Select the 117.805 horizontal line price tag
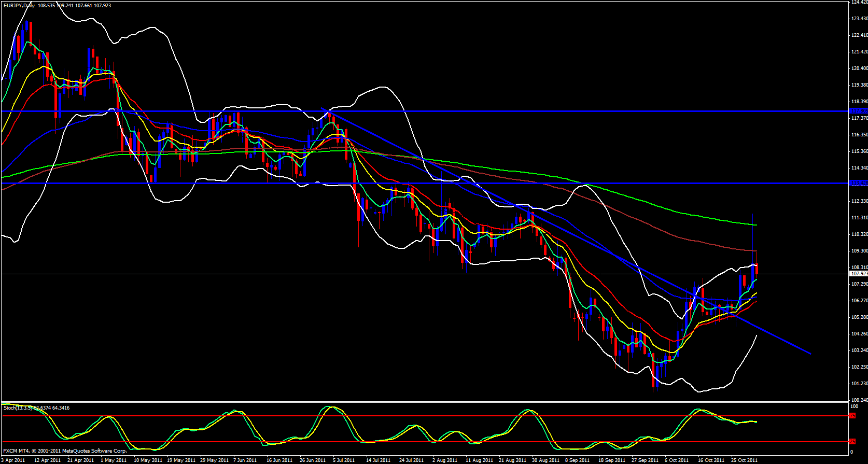Screen dimensions: 868x464 click(859, 111)
